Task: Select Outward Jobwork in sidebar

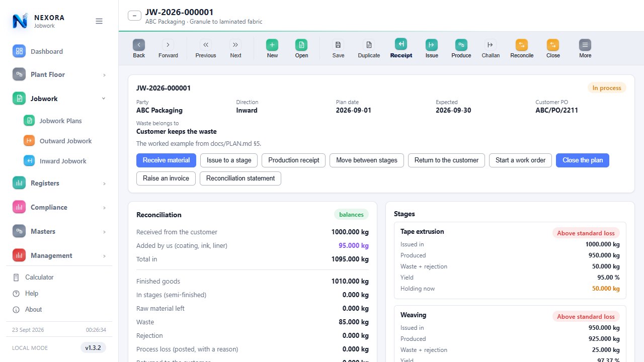Action: (x=64, y=141)
